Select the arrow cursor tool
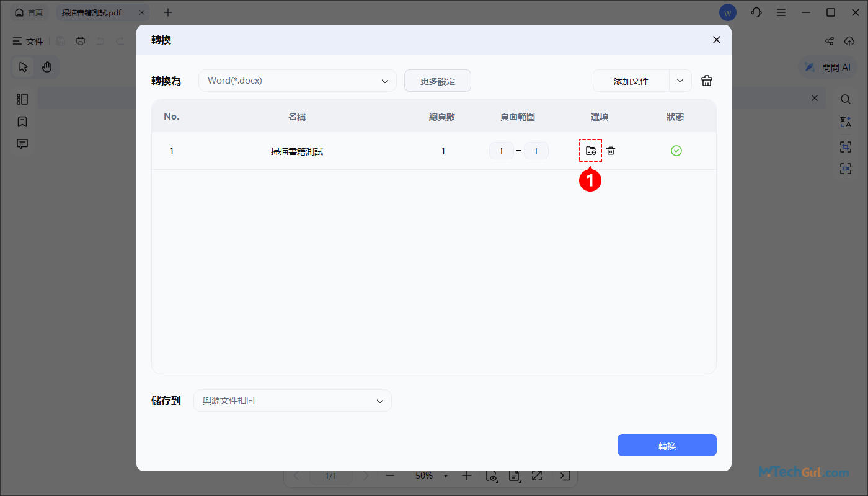This screenshot has height=496, width=868. (24, 67)
